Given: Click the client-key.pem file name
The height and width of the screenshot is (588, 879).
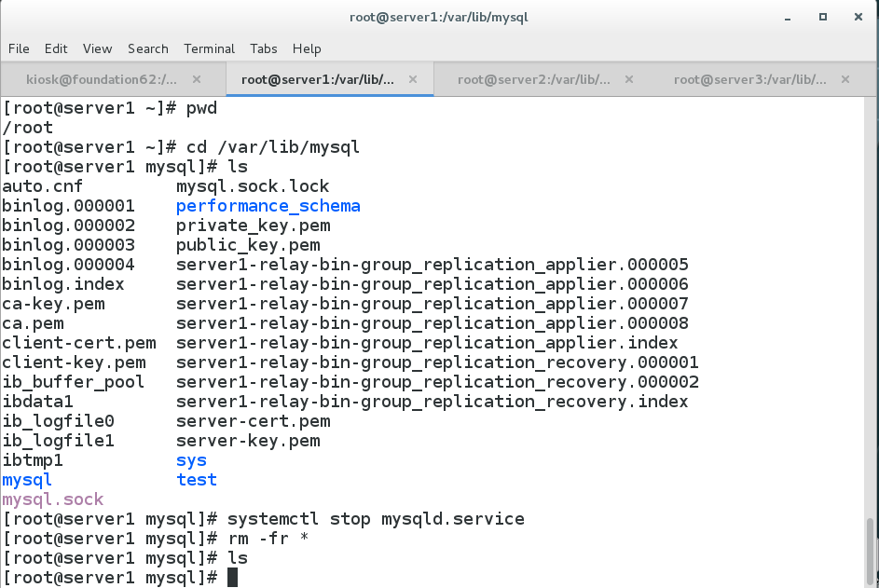Looking at the screenshot, I should [74, 362].
